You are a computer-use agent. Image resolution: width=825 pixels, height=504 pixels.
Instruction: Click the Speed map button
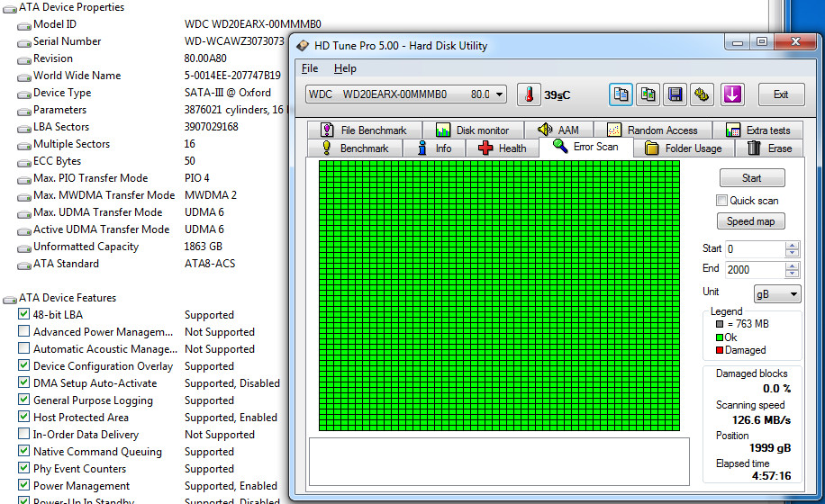751,221
